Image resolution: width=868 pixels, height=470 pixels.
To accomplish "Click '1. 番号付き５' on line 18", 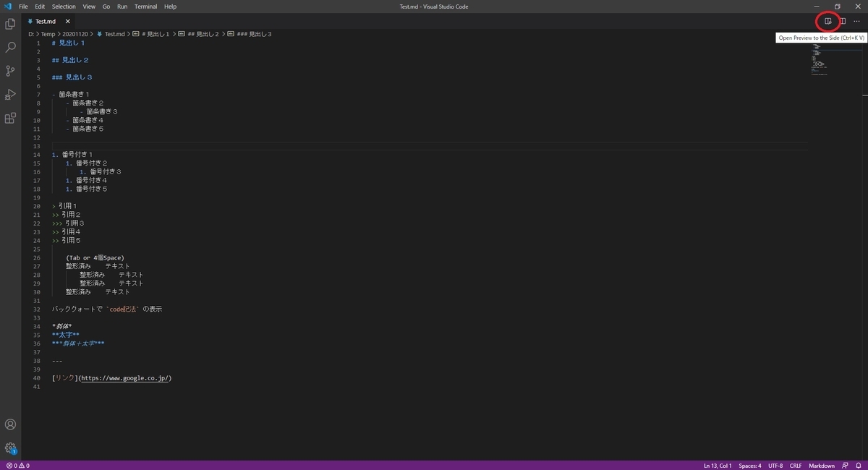I will pos(86,189).
